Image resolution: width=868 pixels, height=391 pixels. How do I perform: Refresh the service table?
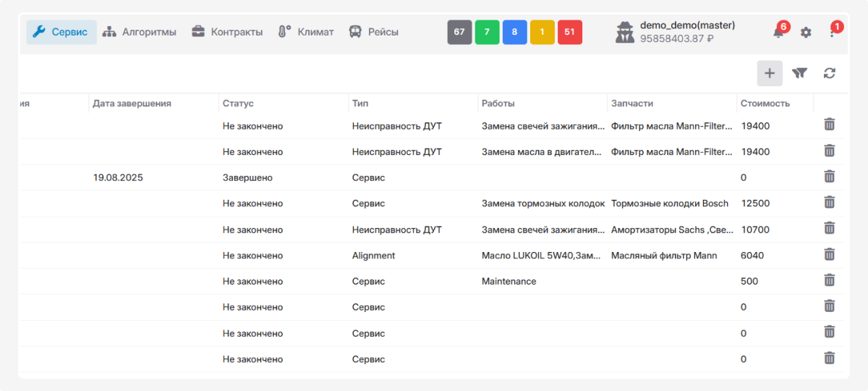(x=830, y=73)
